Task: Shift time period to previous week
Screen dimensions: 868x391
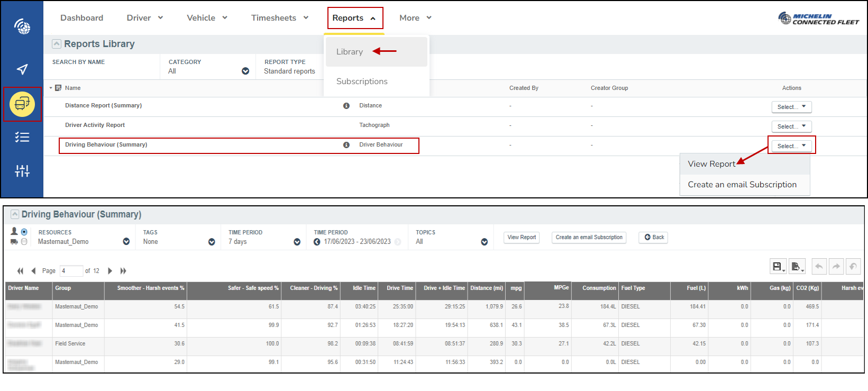Action: (317, 242)
